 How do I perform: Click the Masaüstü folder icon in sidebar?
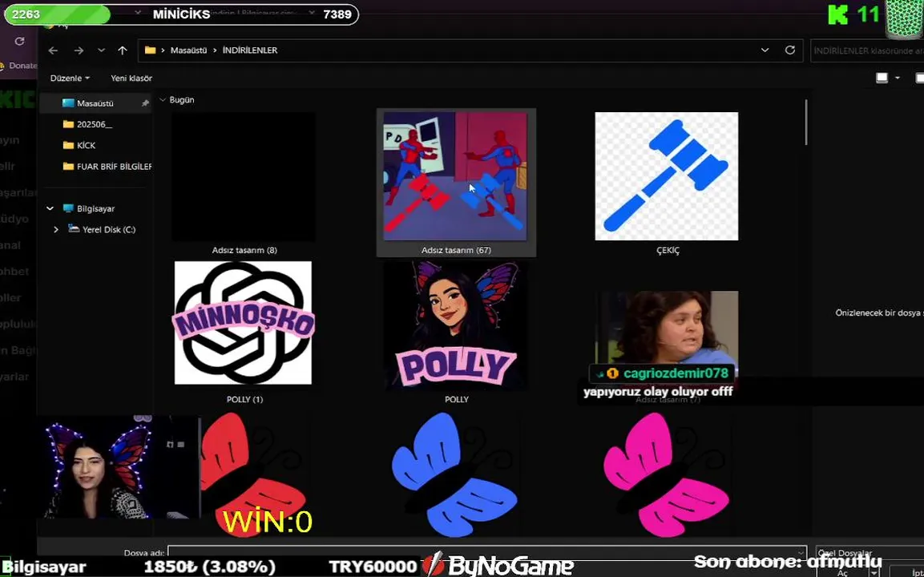coord(68,103)
